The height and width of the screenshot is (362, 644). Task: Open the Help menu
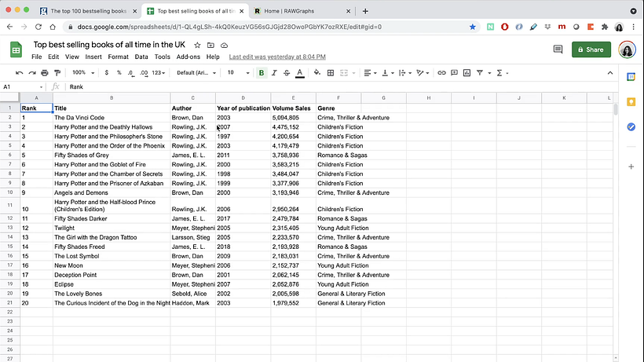(213, 57)
